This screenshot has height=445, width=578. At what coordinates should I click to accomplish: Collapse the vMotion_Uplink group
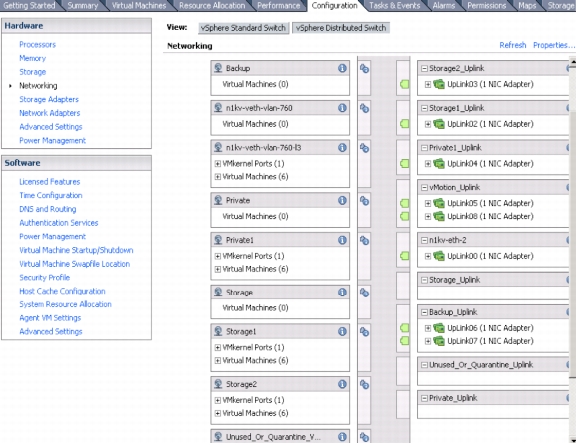click(x=424, y=188)
